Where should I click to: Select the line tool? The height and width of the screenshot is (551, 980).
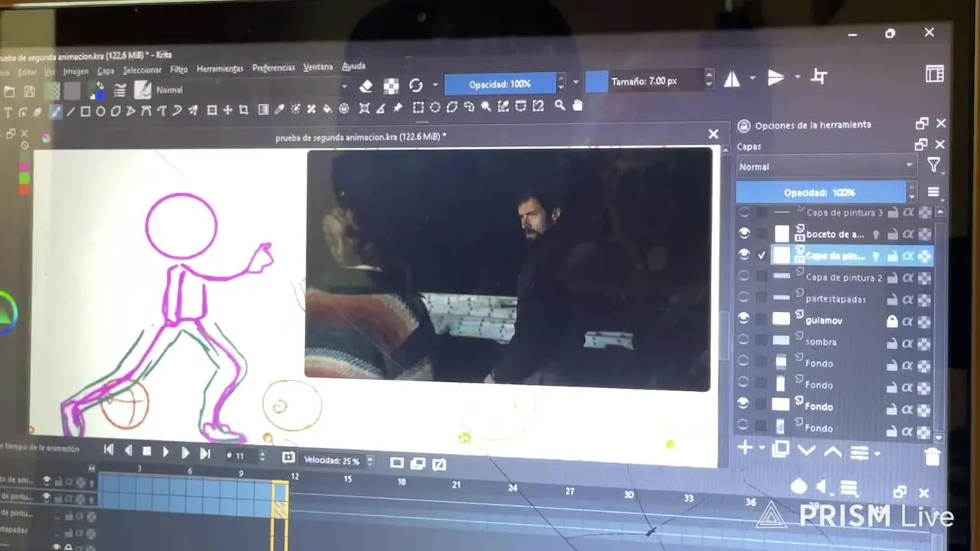(70, 112)
